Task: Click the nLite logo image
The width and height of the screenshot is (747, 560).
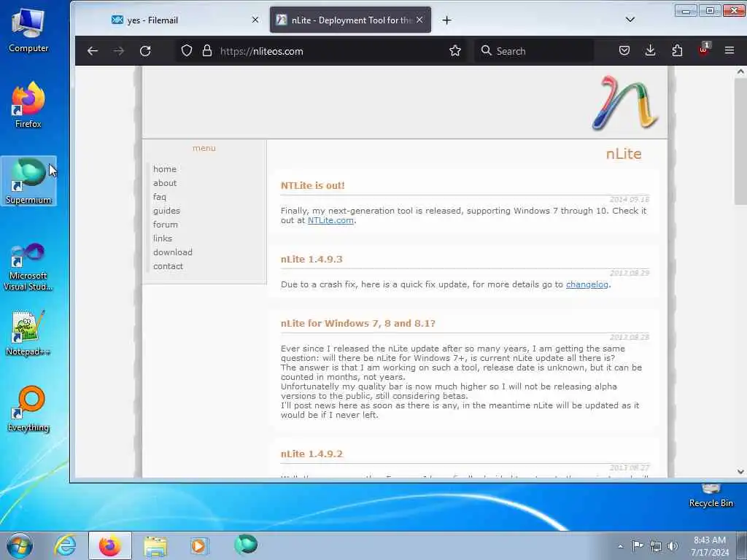Action: pos(625,103)
